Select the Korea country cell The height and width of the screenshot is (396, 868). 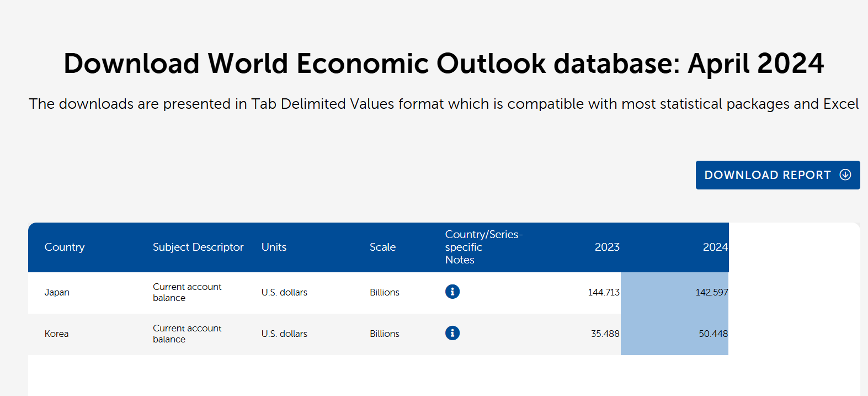point(56,334)
